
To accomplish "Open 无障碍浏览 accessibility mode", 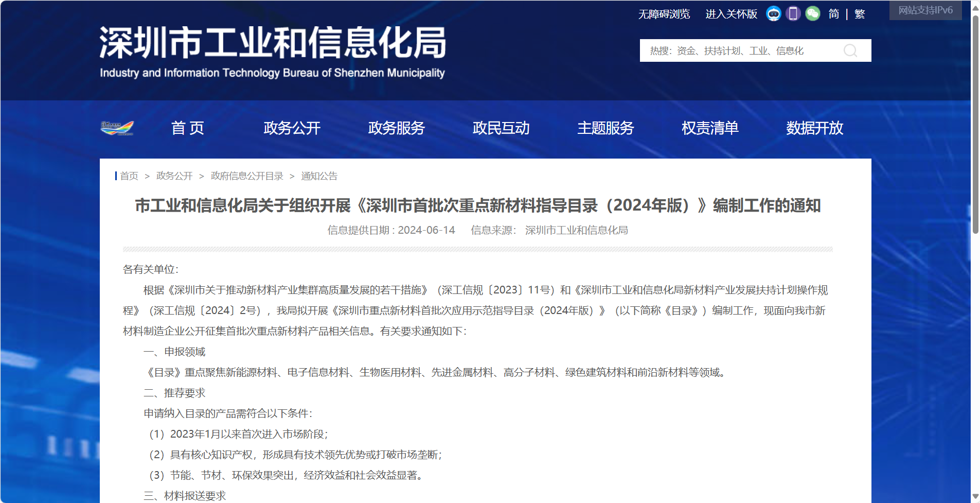I will pyautogui.click(x=664, y=14).
